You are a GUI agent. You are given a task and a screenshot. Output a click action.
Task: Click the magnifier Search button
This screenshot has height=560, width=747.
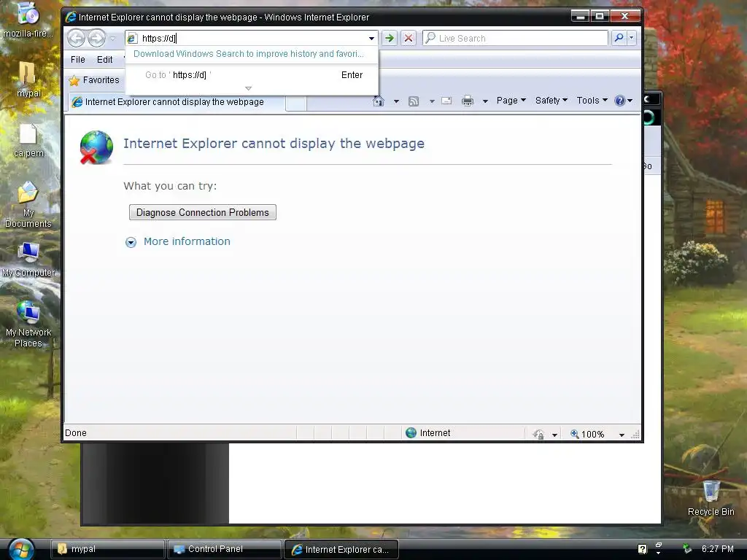pos(619,38)
